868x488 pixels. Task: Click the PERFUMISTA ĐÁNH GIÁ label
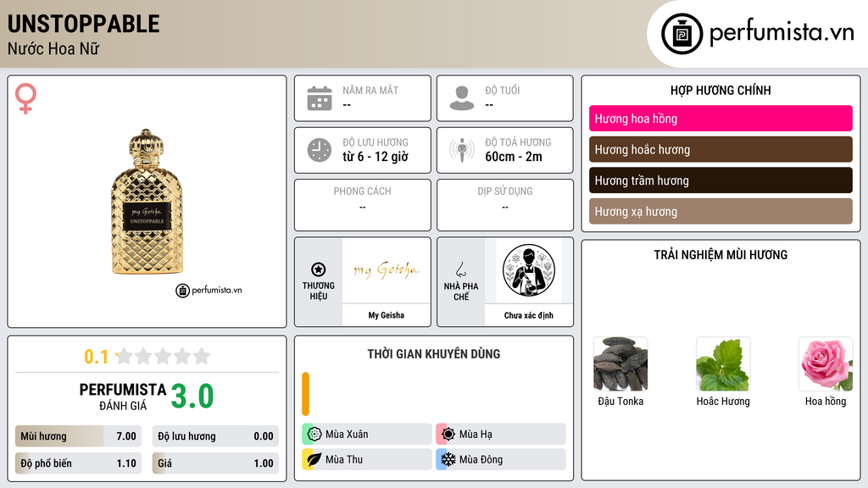[122, 396]
